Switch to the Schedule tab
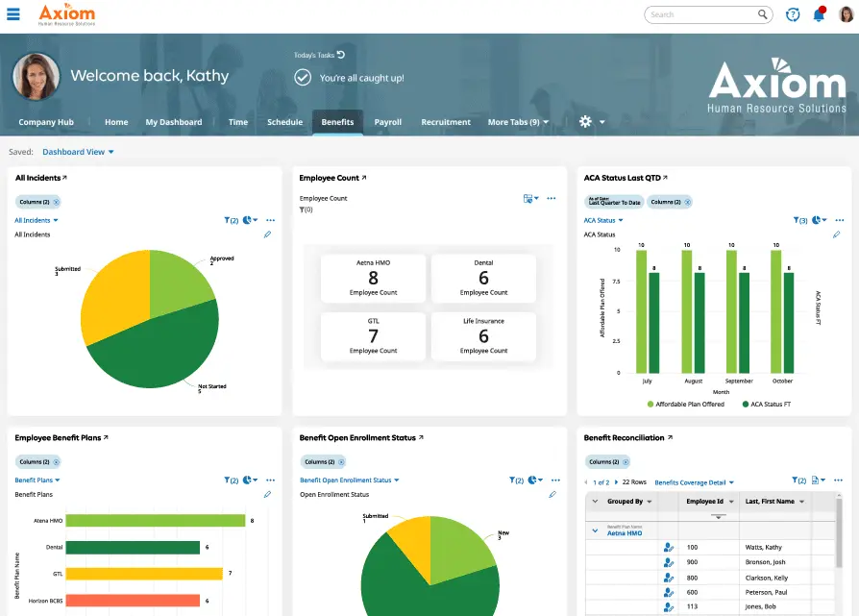This screenshot has height=616, width=859. [284, 122]
